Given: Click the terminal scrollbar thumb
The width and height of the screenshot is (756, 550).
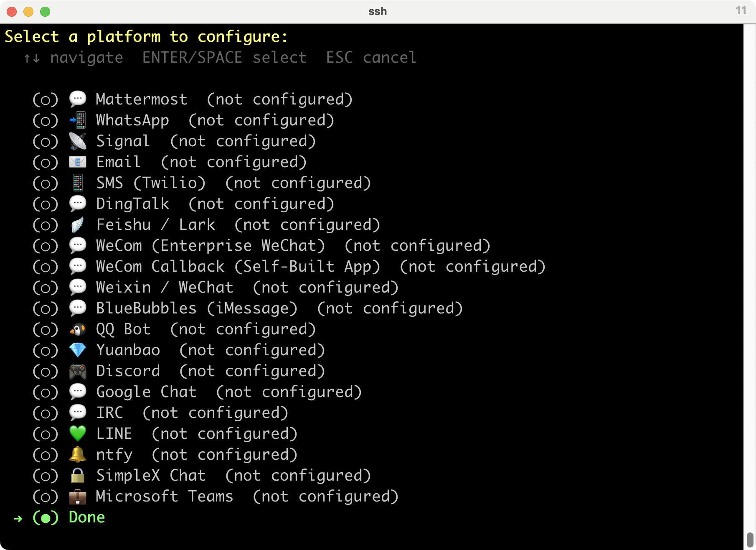Looking at the screenshot, I should pyautogui.click(x=750, y=539).
